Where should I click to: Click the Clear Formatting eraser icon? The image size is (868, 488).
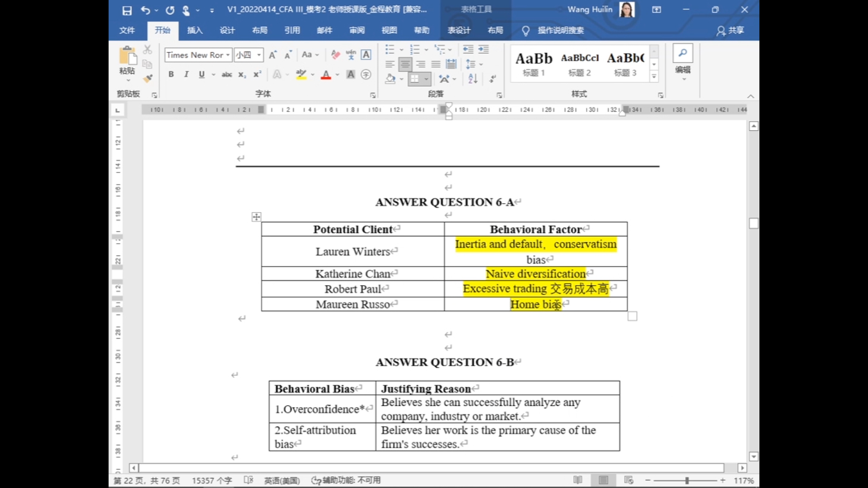pyautogui.click(x=335, y=55)
